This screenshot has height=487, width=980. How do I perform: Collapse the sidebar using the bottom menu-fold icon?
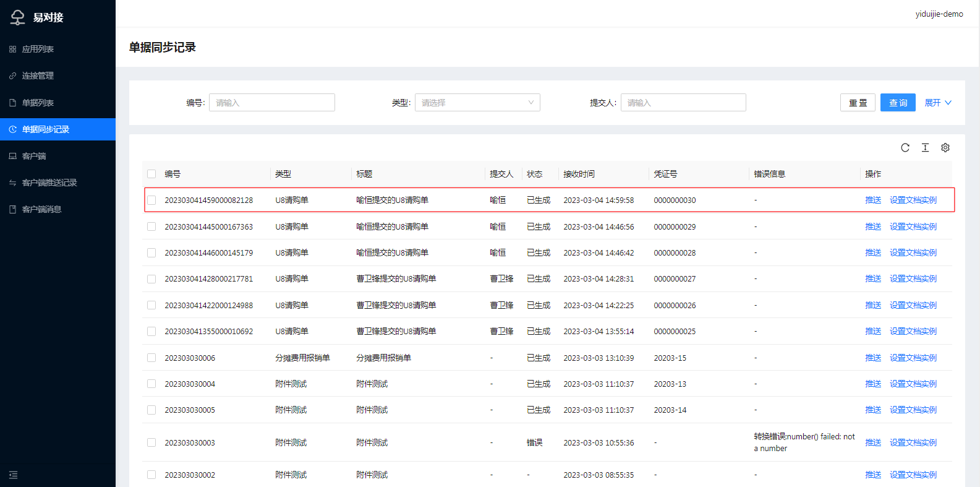click(14, 475)
